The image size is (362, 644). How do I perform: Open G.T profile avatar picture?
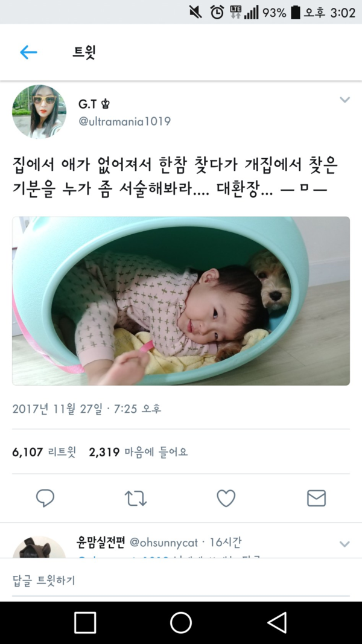pos(39,112)
